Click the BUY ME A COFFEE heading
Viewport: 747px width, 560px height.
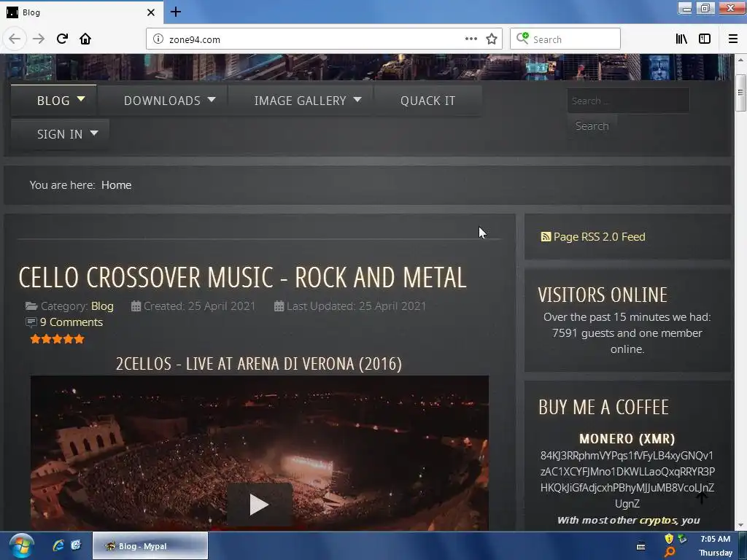pyautogui.click(x=603, y=407)
